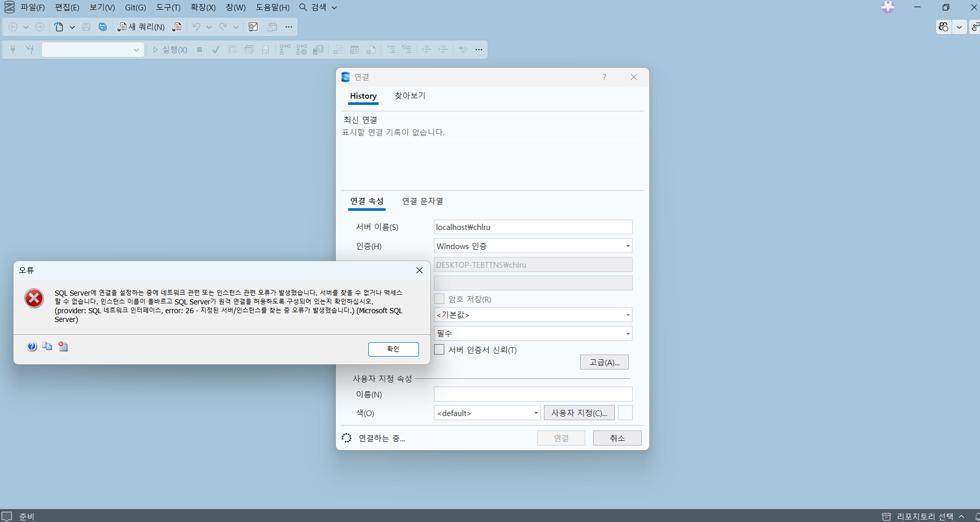
Task: Open the <기본값> dropdown
Action: pyautogui.click(x=533, y=315)
